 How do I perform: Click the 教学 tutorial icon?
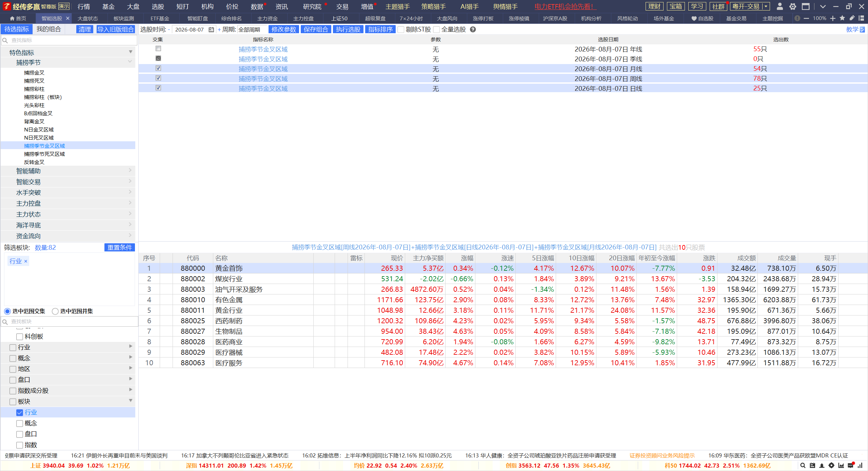click(862, 30)
